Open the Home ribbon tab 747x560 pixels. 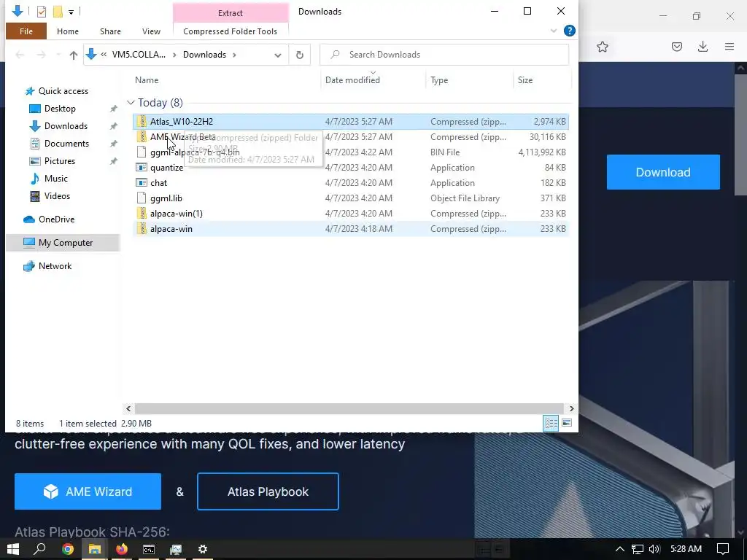coord(68,31)
